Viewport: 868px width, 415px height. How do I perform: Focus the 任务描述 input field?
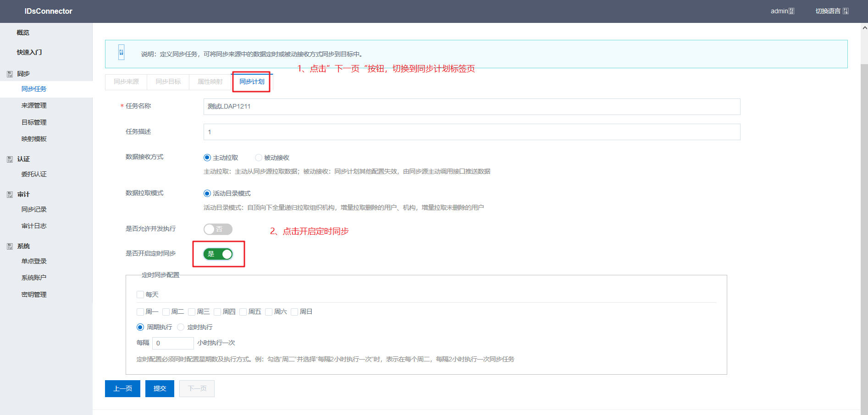pyautogui.click(x=472, y=132)
